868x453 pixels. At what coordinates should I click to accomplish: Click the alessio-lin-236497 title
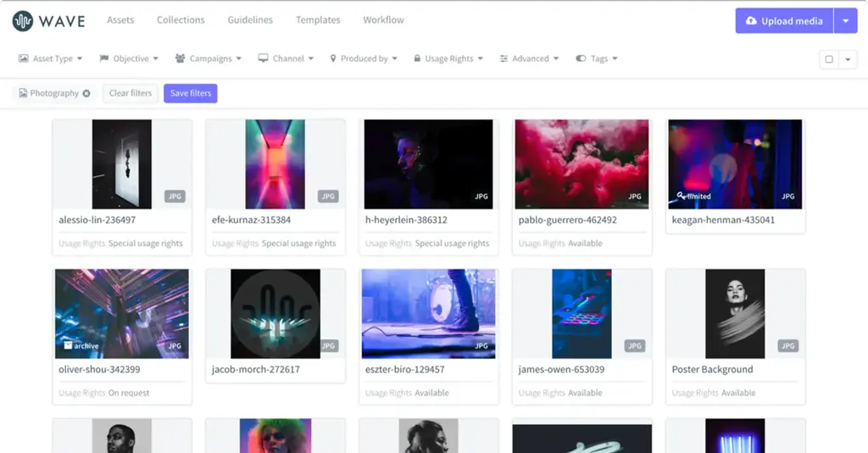click(x=97, y=220)
